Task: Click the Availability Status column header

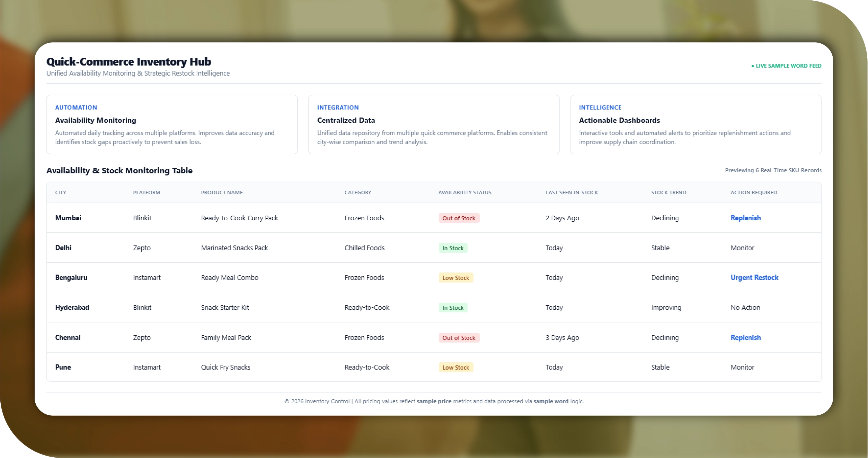Action: tap(464, 192)
